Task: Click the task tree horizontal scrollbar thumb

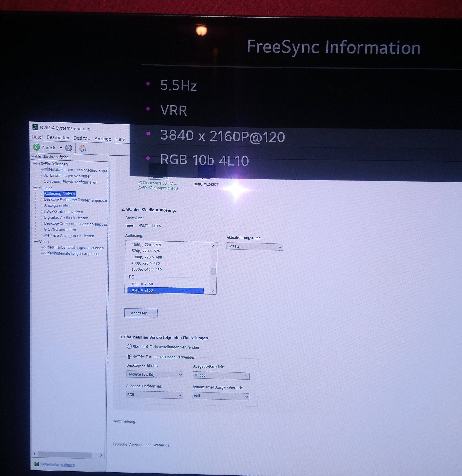Action: coord(65,455)
